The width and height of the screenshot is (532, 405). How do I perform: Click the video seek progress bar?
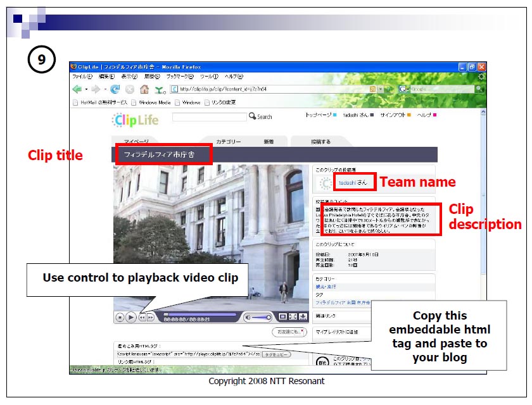point(200,315)
